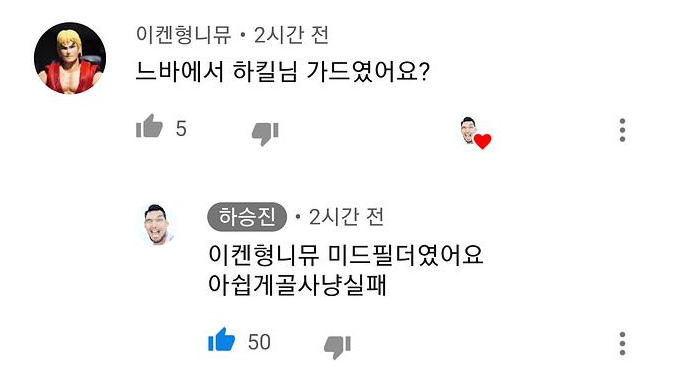Open more options for 하승진's reply

[x=622, y=343]
